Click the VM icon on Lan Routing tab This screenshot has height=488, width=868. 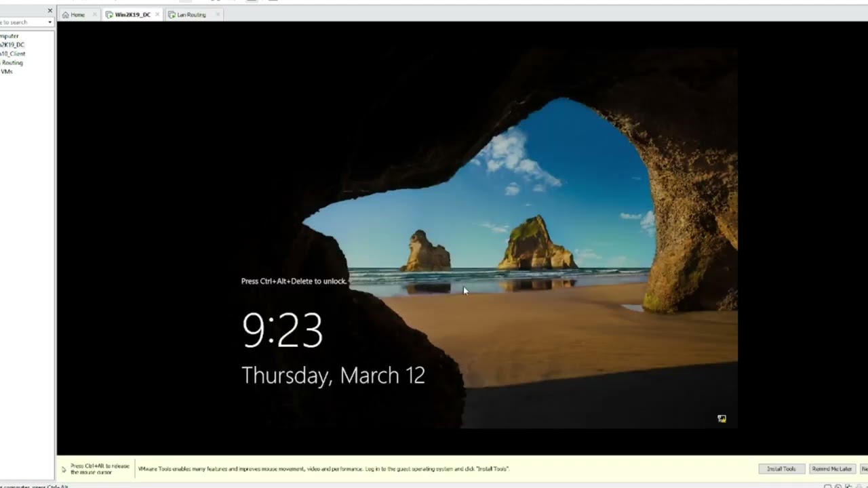(172, 14)
